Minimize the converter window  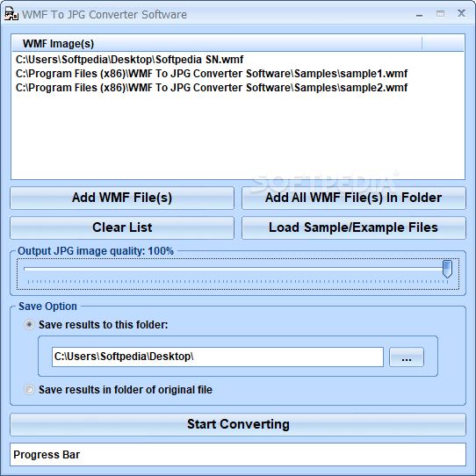[x=420, y=14]
